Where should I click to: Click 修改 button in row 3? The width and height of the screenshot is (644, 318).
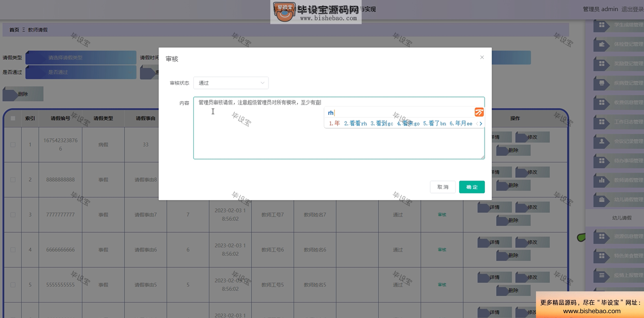point(532,207)
